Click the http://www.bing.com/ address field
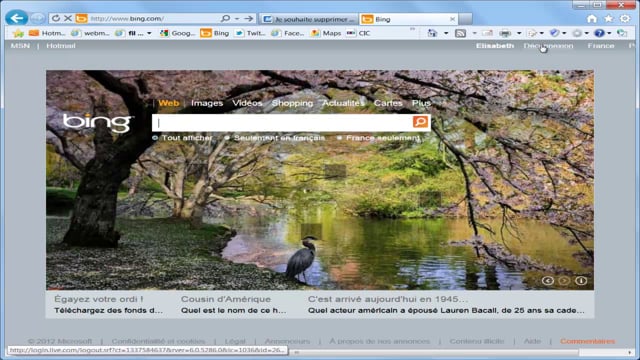The image size is (640, 360). tap(153, 19)
